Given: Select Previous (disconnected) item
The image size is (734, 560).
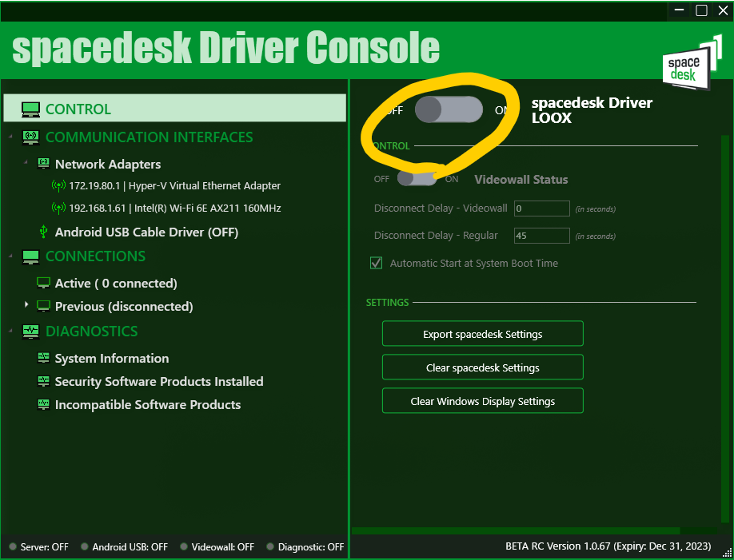Looking at the screenshot, I should (x=124, y=307).
